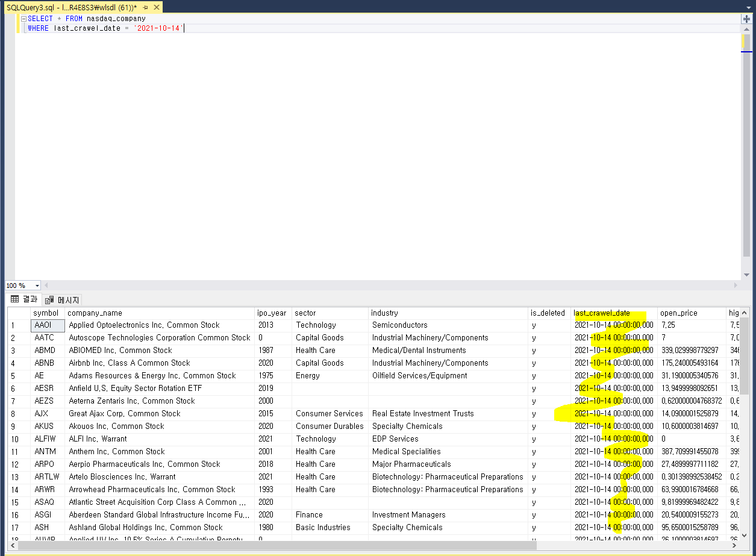Click the editor split-window icon
The height and width of the screenshot is (556, 756).
click(x=746, y=19)
